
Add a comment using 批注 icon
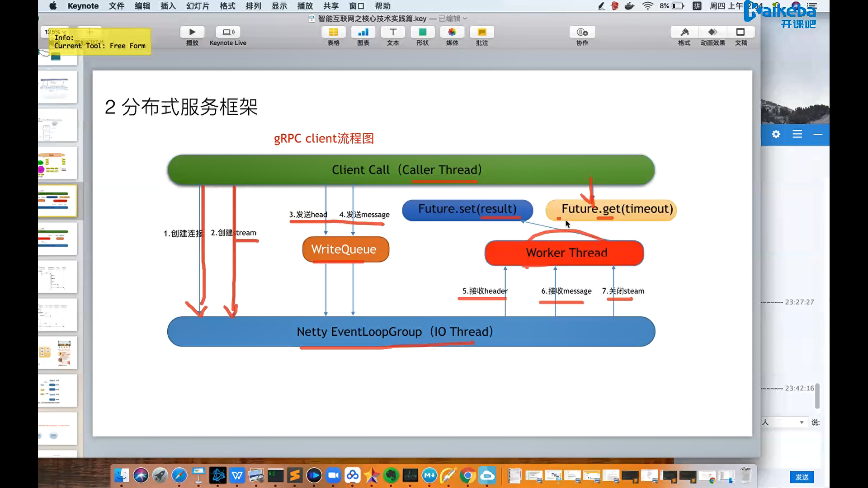click(x=482, y=32)
